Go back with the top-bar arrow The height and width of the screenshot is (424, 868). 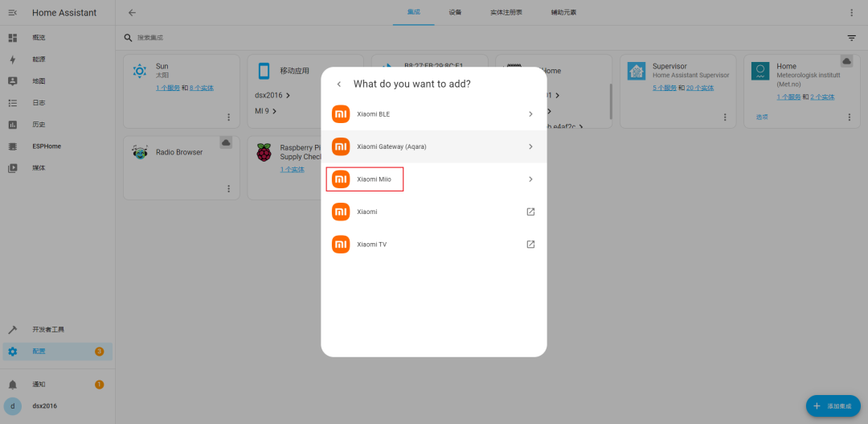132,12
